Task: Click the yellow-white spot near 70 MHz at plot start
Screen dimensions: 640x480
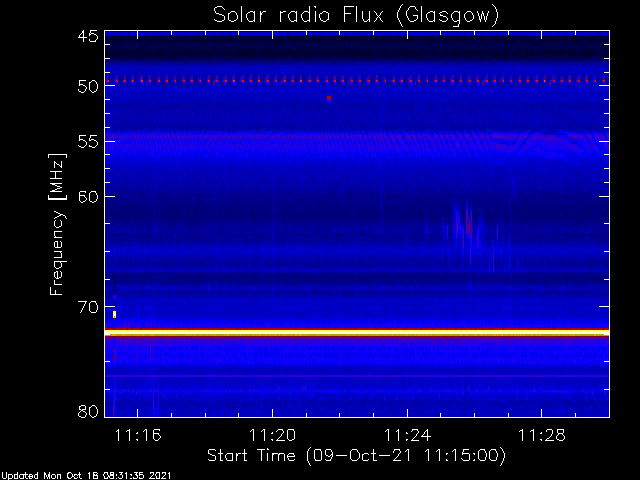Action: tap(115, 314)
